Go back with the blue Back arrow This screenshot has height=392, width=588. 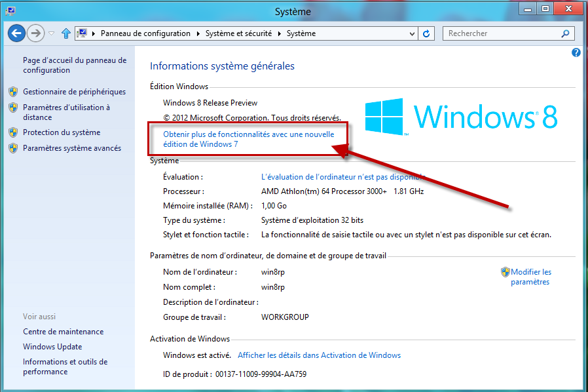(x=16, y=33)
